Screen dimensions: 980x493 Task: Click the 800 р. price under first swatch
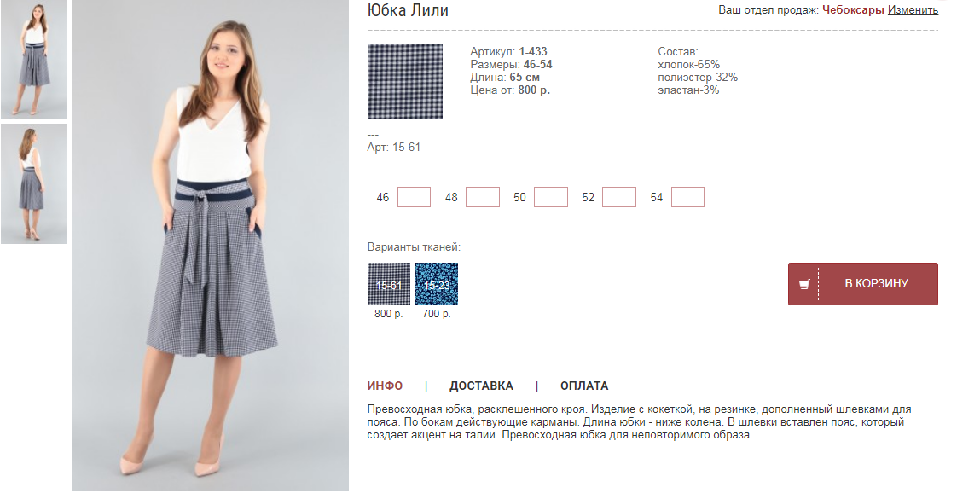[x=389, y=314]
